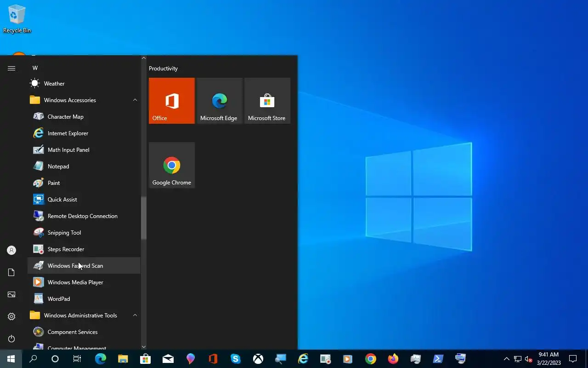Screen dimensions: 588x368
Task: Open the volume control in tray
Action: [529, 359]
